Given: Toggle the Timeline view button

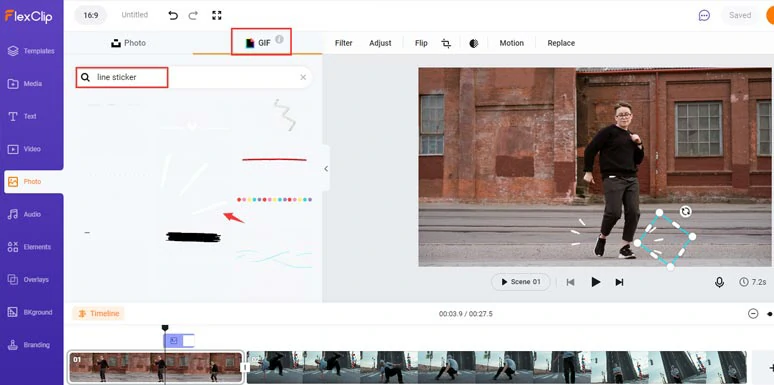Looking at the screenshot, I should [98, 313].
